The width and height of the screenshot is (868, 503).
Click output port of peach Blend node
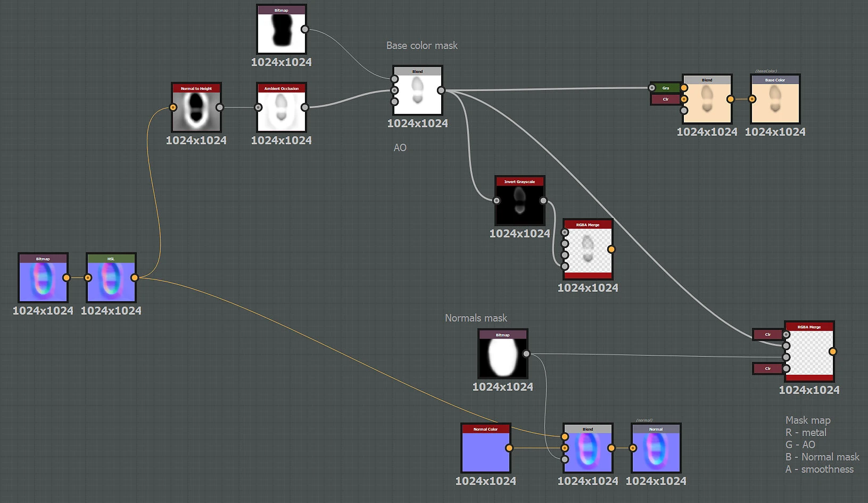[731, 99]
